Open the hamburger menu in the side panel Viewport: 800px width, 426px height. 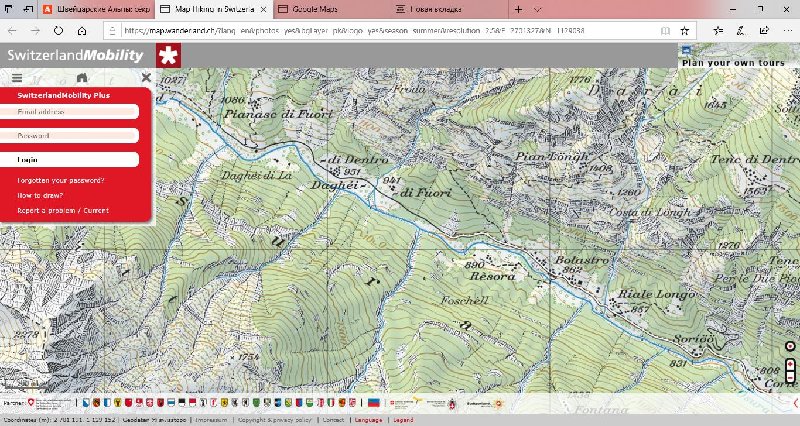coord(17,78)
